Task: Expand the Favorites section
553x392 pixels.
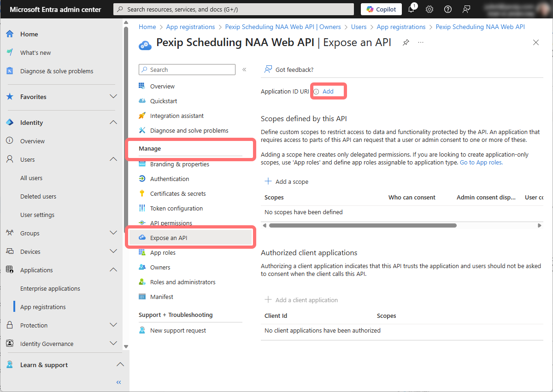Action: 113,97
